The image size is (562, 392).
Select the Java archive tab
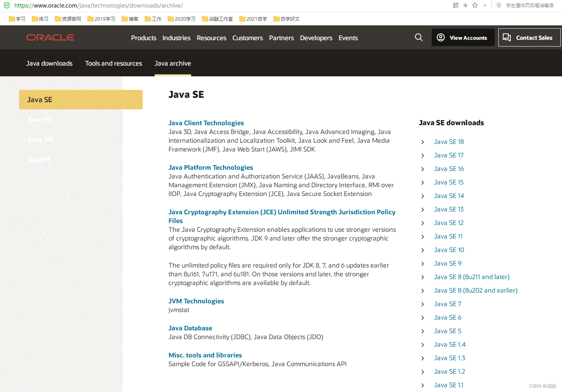point(173,63)
